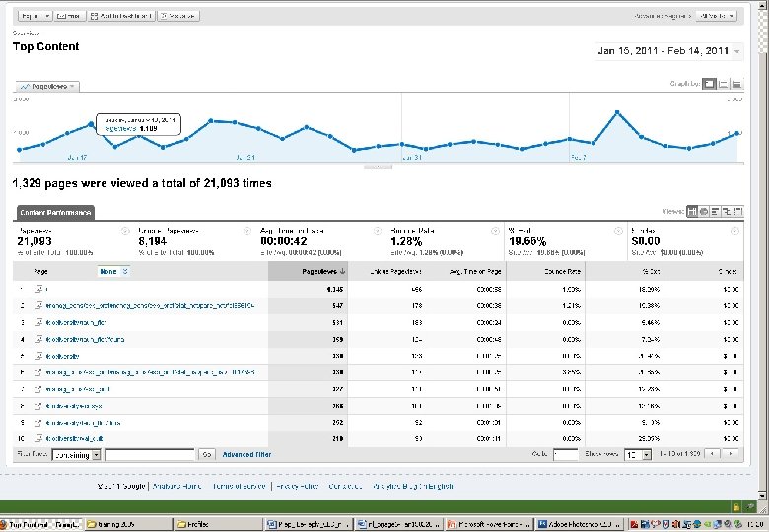769x532 pixels.
Task: Open the None secondary dimension dropdown
Action: pyautogui.click(x=113, y=271)
